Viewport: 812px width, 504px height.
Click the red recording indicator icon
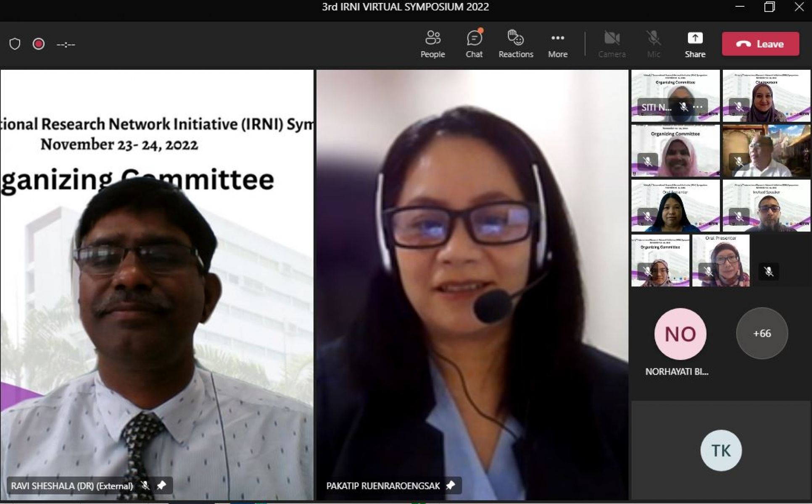pyautogui.click(x=39, y=44)
